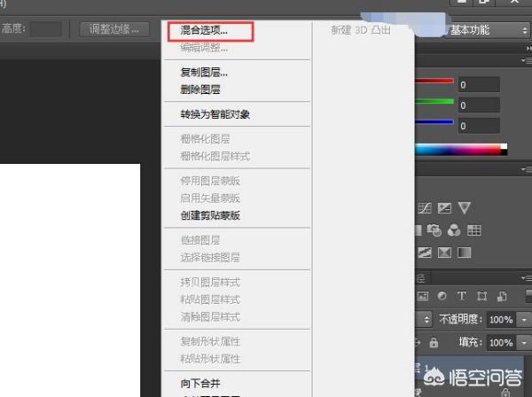532x397 pixels.
Task: Click the greyed 栅格化图层 menu entry
Action: click(206, 139)
